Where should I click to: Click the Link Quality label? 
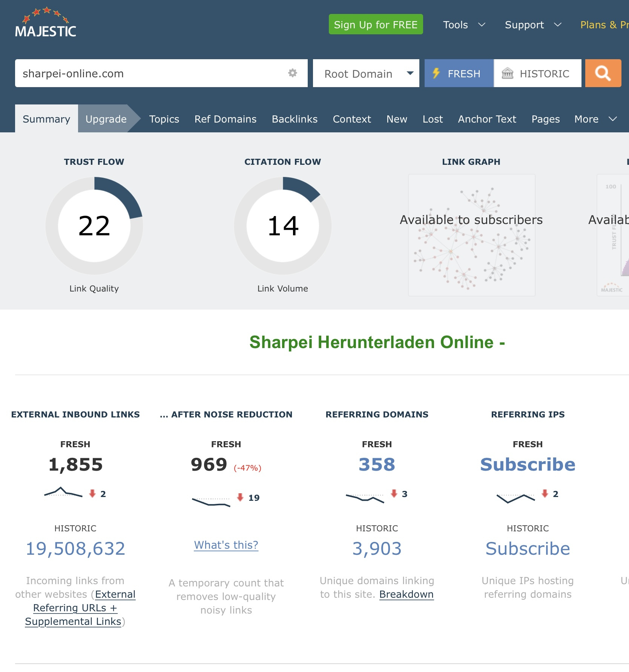click(94, 288)
